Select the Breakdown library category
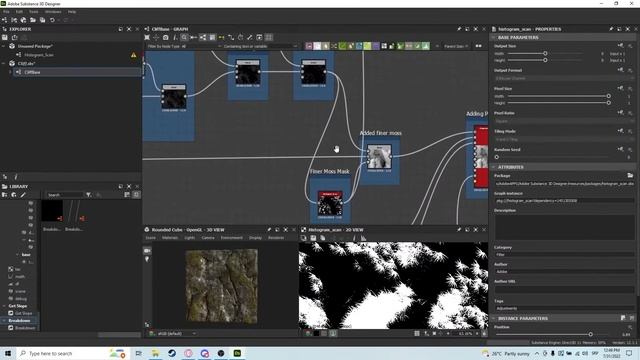This screenshot has height=360, width=640. tap(19, 320)
